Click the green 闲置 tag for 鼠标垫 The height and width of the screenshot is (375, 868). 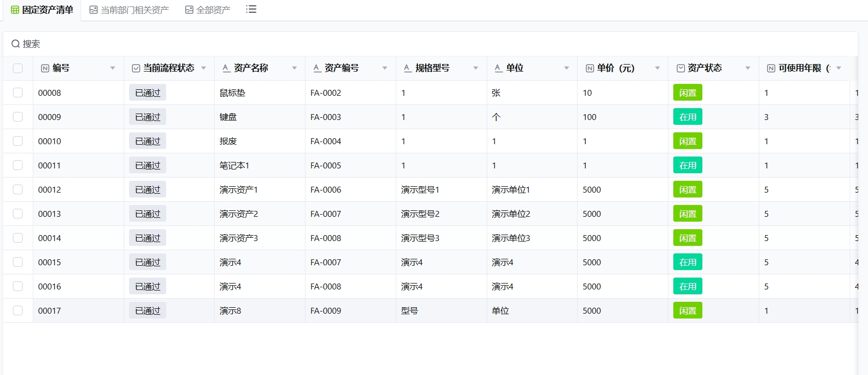pyautogui.click(x=687, y=93)
